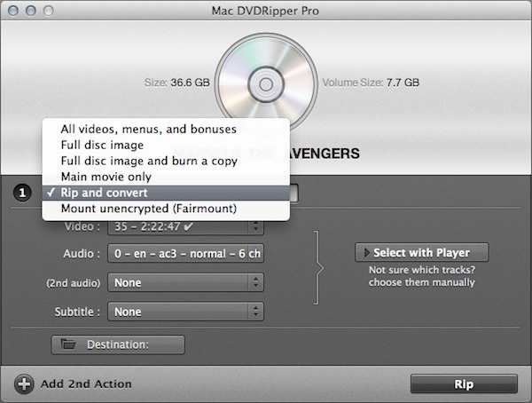Click the Mac DVDRipper Pro window title

point(265,11)
